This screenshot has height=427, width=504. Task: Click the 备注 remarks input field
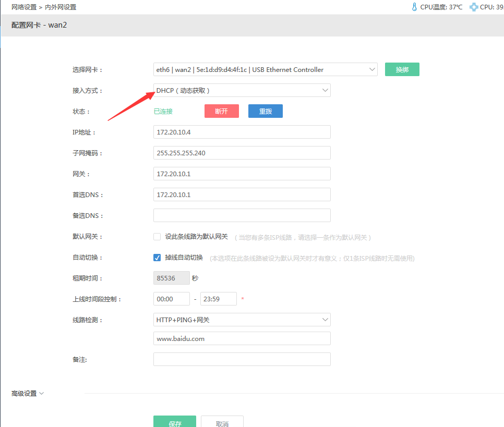pos(242,359)
